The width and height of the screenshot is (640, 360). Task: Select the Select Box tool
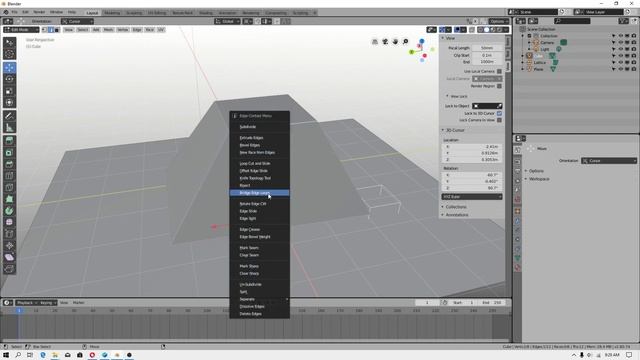(x=9, y=42)
